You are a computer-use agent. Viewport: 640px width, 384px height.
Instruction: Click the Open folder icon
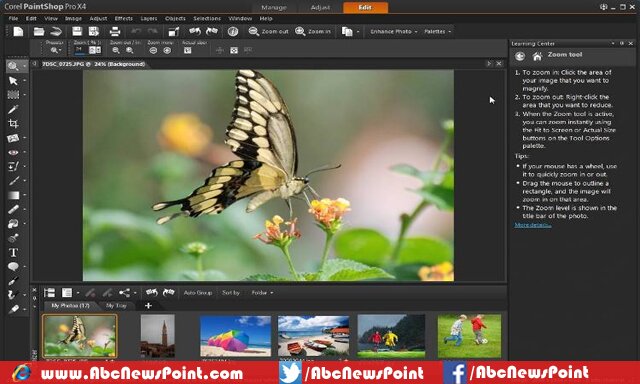[x=39, y=31]
